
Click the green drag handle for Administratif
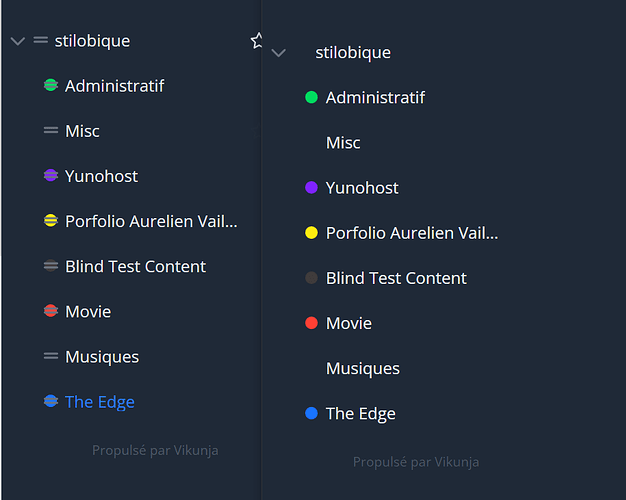(x=51, y=85)
